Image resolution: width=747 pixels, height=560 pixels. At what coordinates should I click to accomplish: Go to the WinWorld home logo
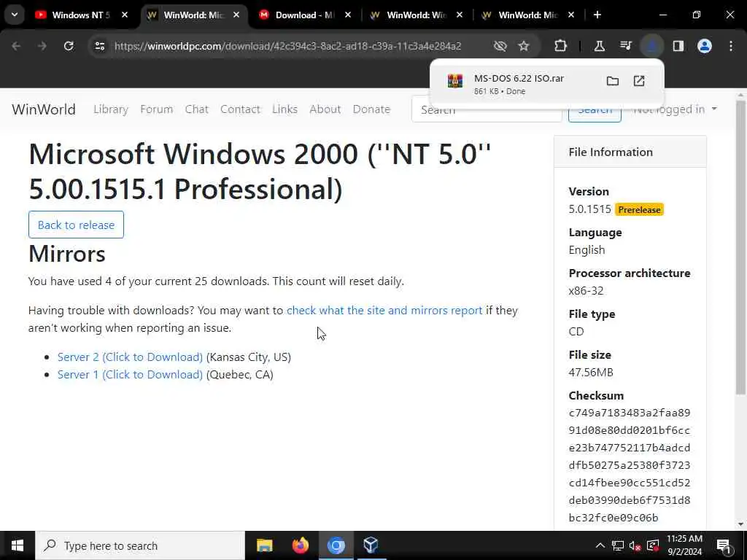(43, 109)
